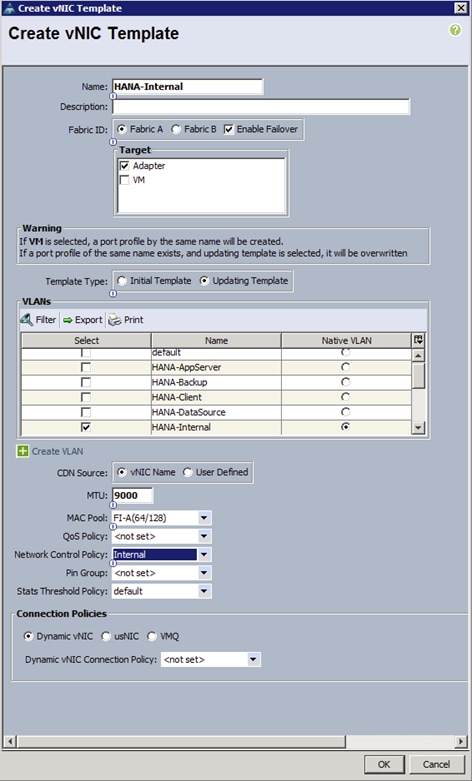
Task: Click the Select column header
Action: [x=86, y=341]
